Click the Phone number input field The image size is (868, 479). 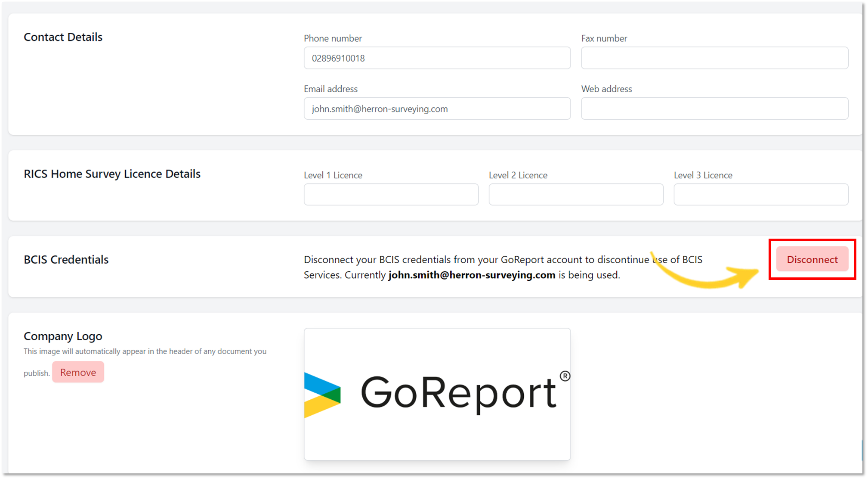pos(437,58)
